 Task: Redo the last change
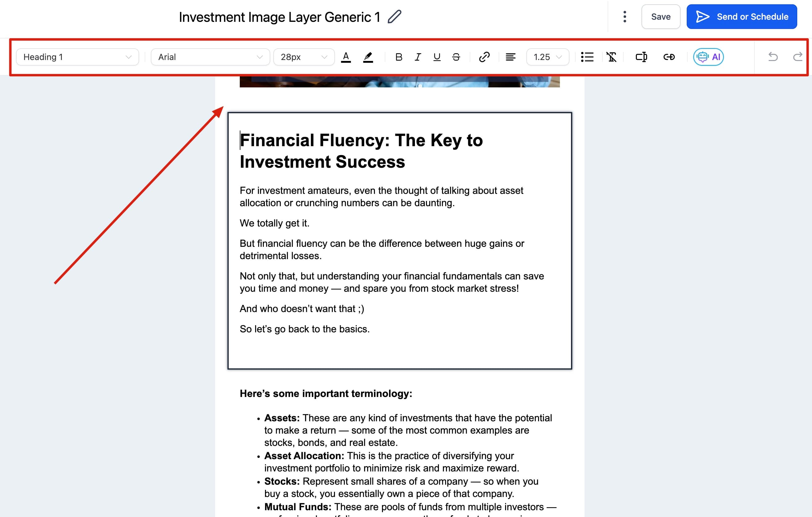click(x=798, y=57)
